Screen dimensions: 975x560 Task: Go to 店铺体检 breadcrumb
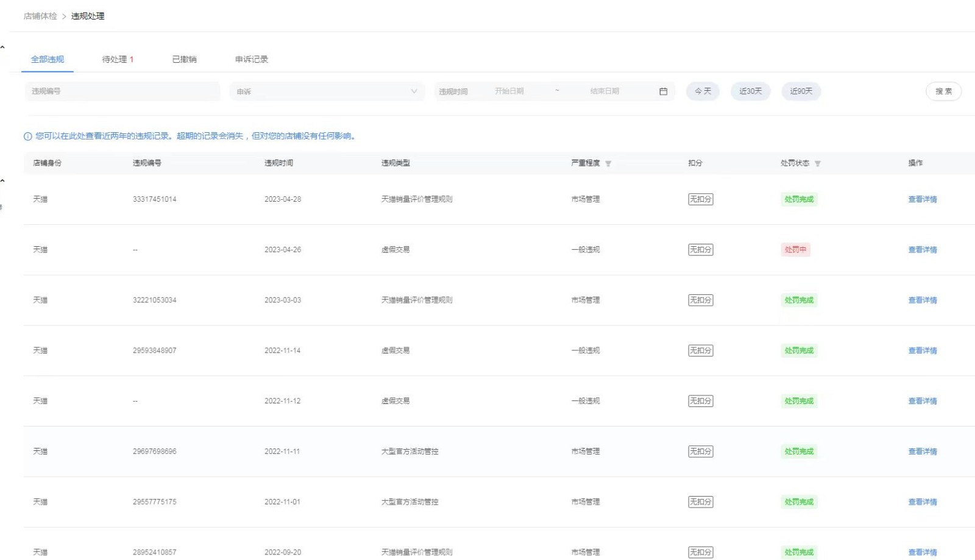point(40,16)
